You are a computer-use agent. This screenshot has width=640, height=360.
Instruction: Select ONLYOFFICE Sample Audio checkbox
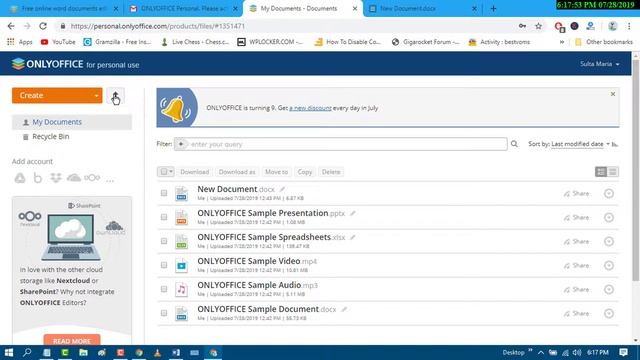coord(164,289)
